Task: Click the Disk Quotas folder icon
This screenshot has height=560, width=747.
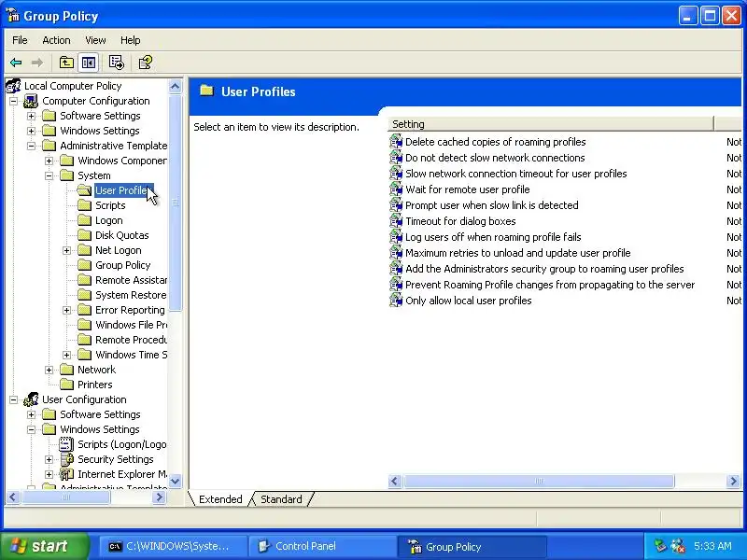Action: [x=84, y=235]
